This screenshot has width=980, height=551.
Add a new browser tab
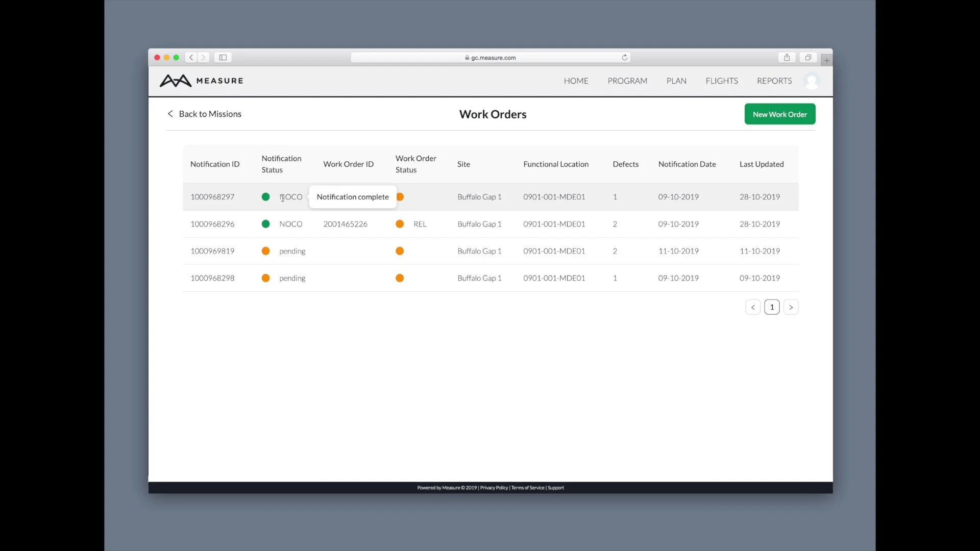click(x=826, y=61)
